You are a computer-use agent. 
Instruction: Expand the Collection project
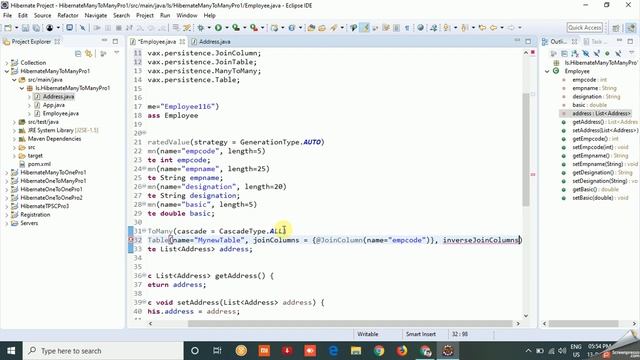pos(6,63)
